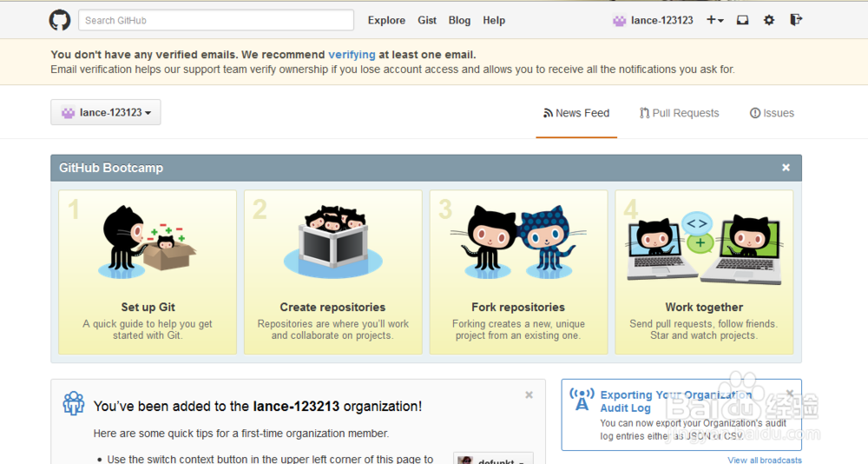Screen dimensions: 868x464
Task: Click the broadcast tower icon
Action: click(582, 399)
